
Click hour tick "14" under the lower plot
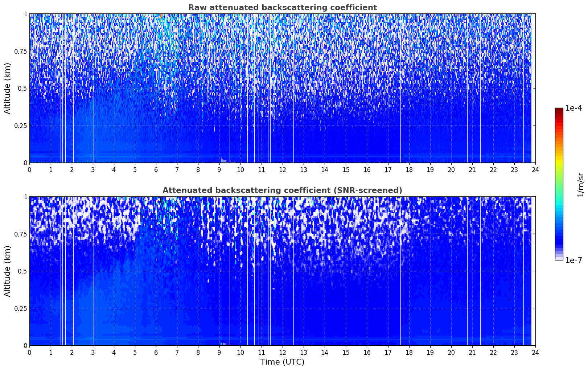[325, 352]
